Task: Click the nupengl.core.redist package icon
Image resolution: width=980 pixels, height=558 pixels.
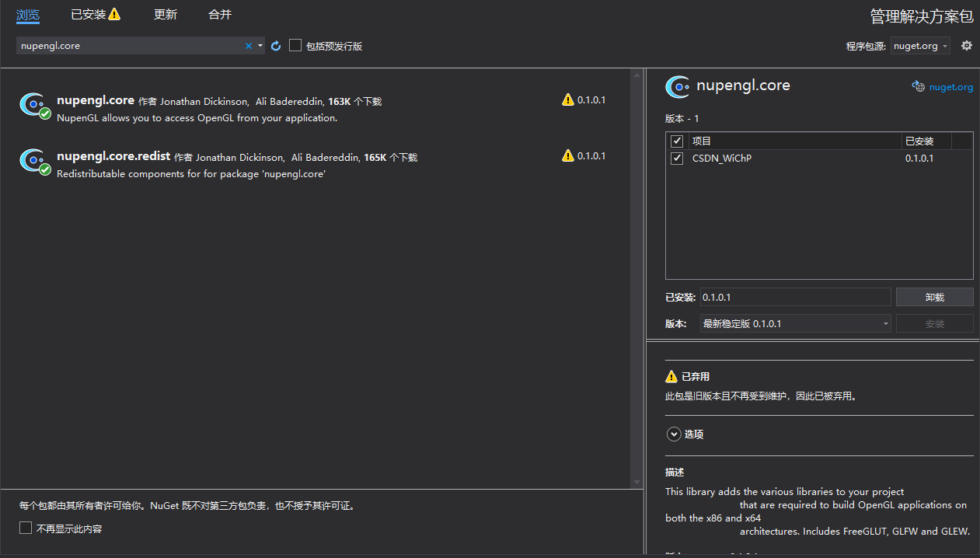Action: 34,161
